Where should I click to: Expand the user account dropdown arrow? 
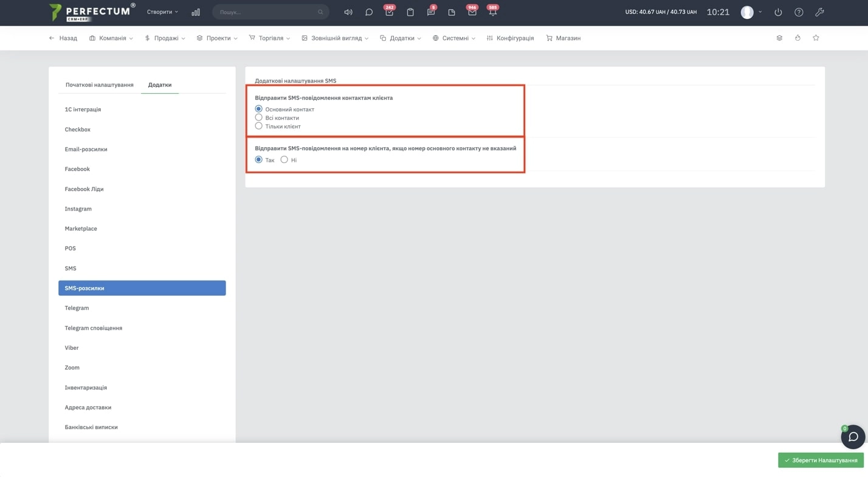[760, 12]
